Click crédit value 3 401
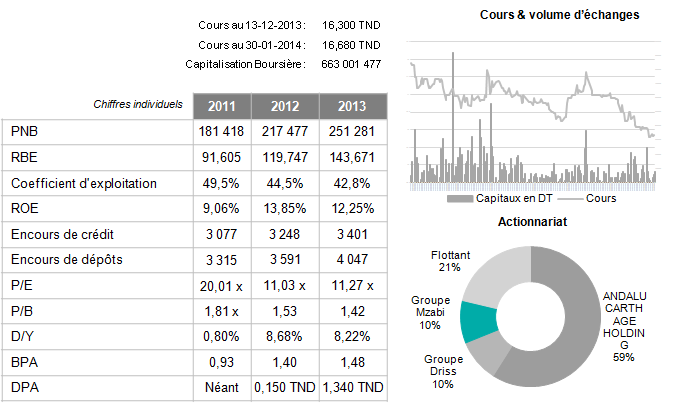The height and width of the screenshot is (405, 680). click(x=352, y=234)
